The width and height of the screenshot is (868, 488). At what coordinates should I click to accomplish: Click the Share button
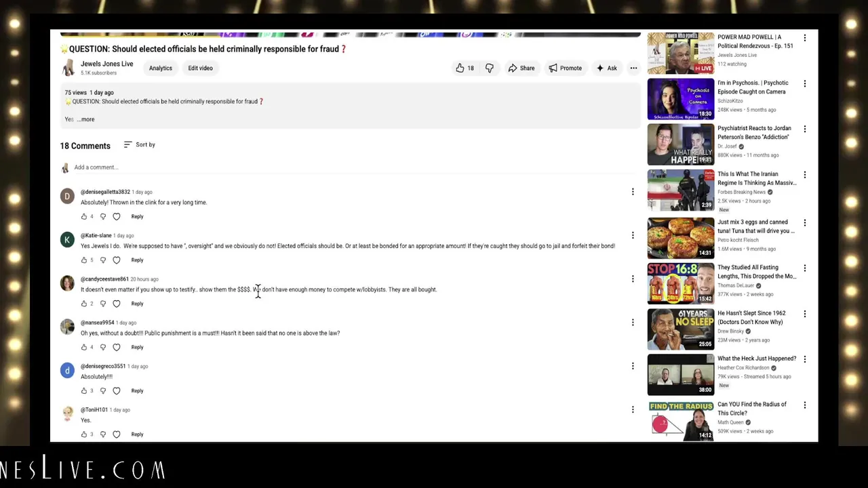click(521, 68)
